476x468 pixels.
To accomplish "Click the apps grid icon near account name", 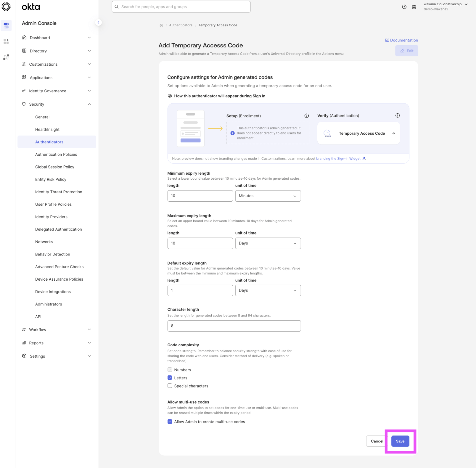I will click(414, 7).
